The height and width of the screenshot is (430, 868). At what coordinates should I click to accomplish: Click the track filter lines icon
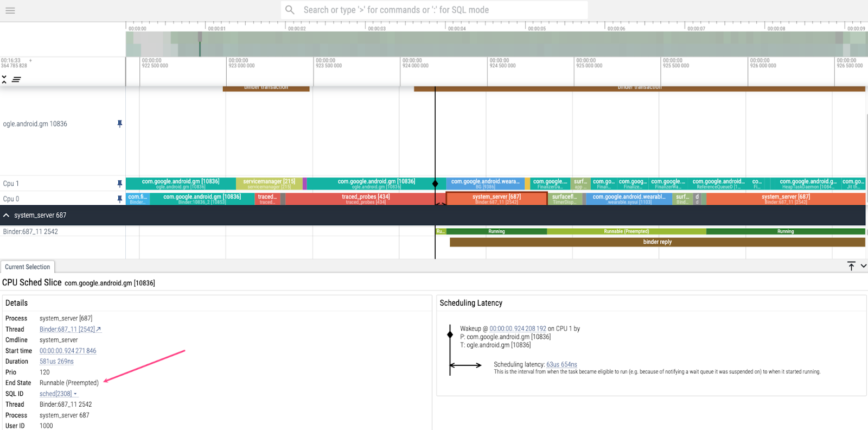point(16,79)
